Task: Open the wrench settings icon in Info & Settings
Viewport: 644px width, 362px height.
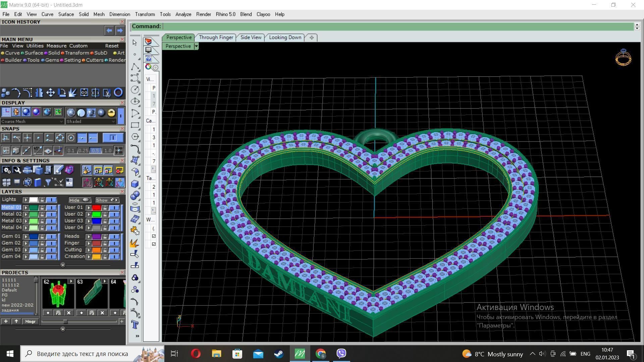Action: click(x=17, y=170)
